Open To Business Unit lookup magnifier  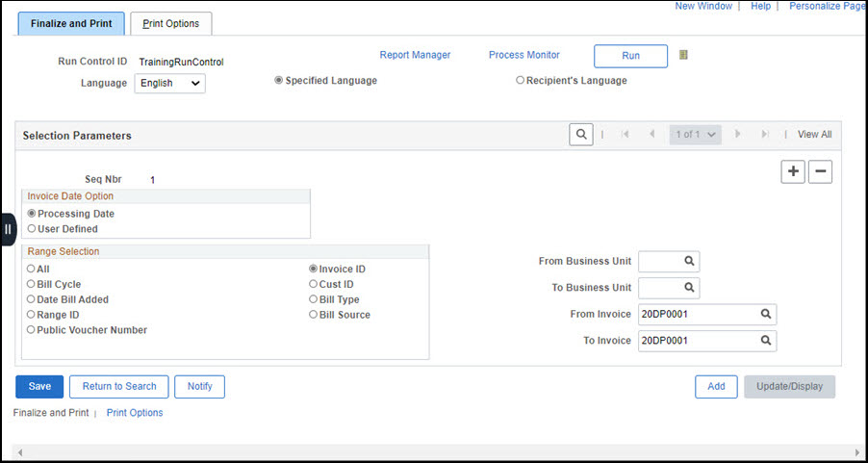tap(690, 288)
